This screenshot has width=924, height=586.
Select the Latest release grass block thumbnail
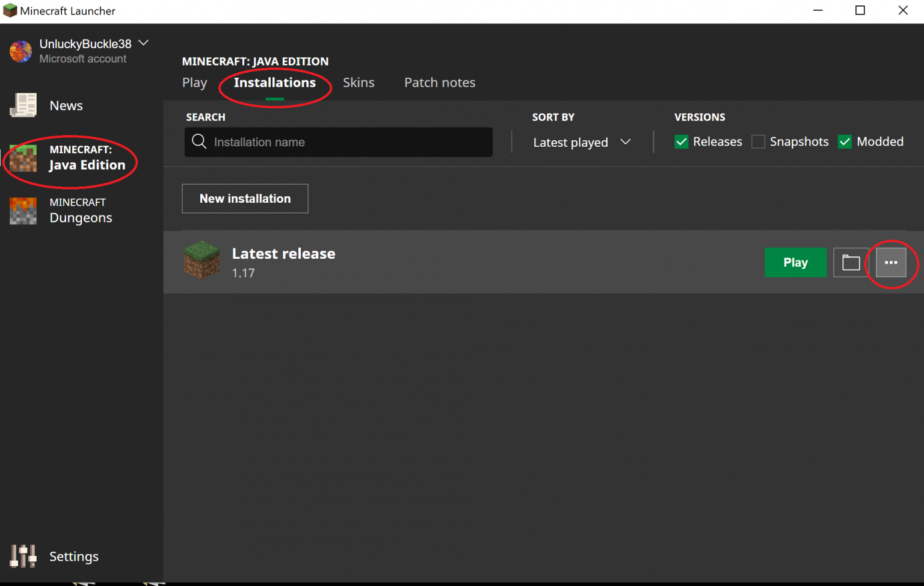(x=202, y=261)
